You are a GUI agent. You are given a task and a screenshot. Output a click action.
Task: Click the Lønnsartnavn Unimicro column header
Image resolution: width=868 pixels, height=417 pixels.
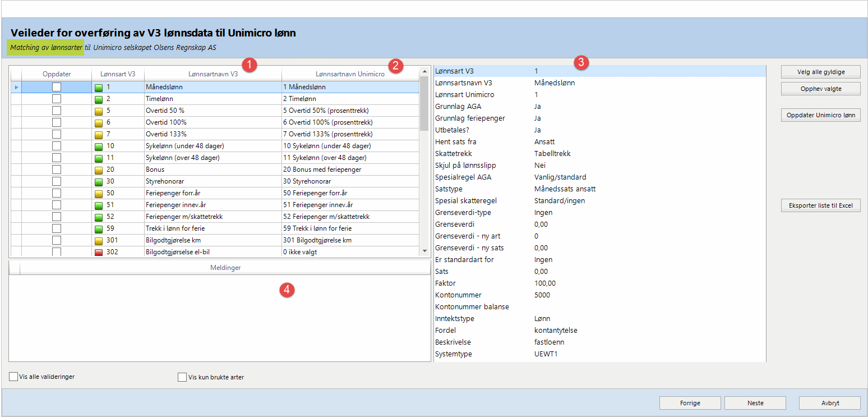click(x=350, y=74)
